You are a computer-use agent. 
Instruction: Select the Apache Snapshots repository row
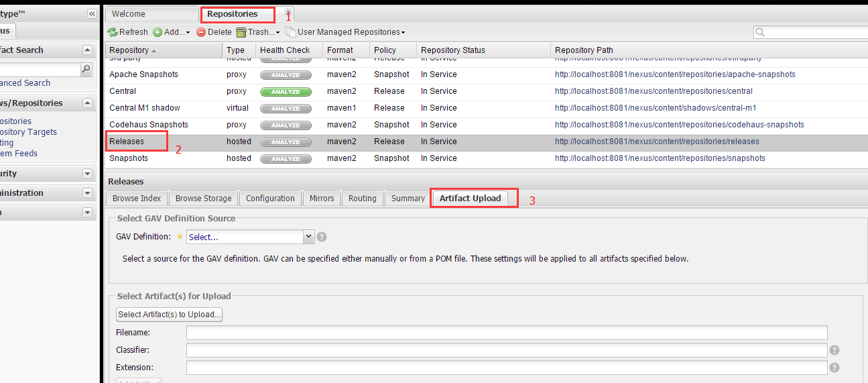(x=486, y=74)
